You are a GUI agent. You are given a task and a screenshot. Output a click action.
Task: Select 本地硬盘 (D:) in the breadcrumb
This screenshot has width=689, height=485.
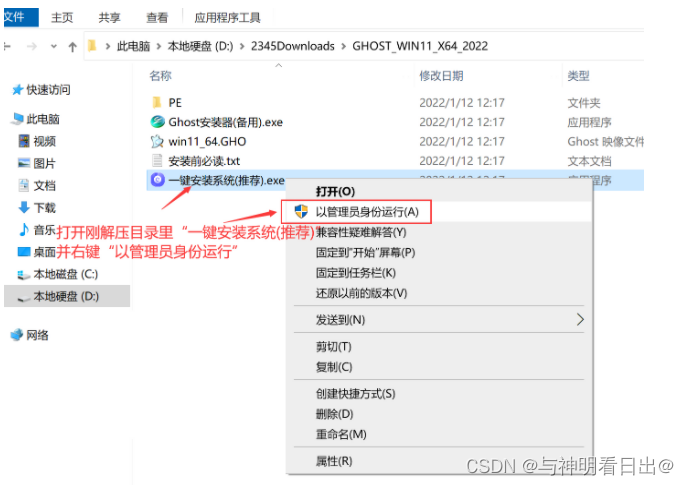tap(200, 46)
